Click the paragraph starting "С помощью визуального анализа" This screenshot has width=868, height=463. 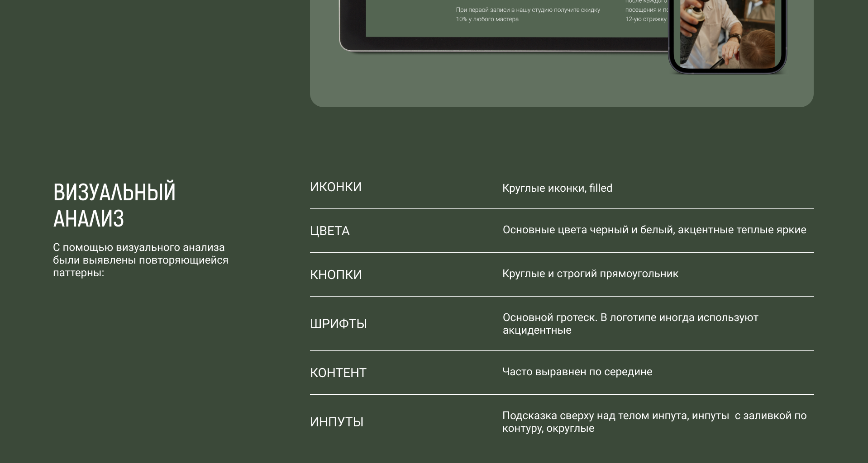coord(141,260)
